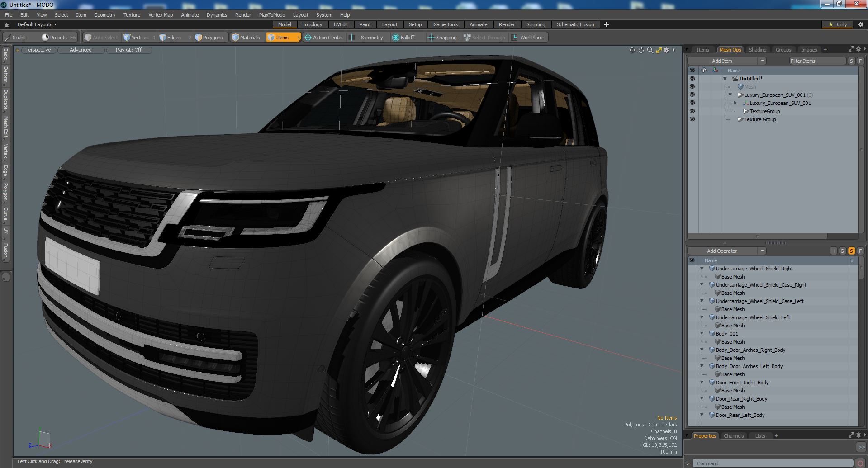
Task: Select Items mode button
Action: (x=283, y=38)
